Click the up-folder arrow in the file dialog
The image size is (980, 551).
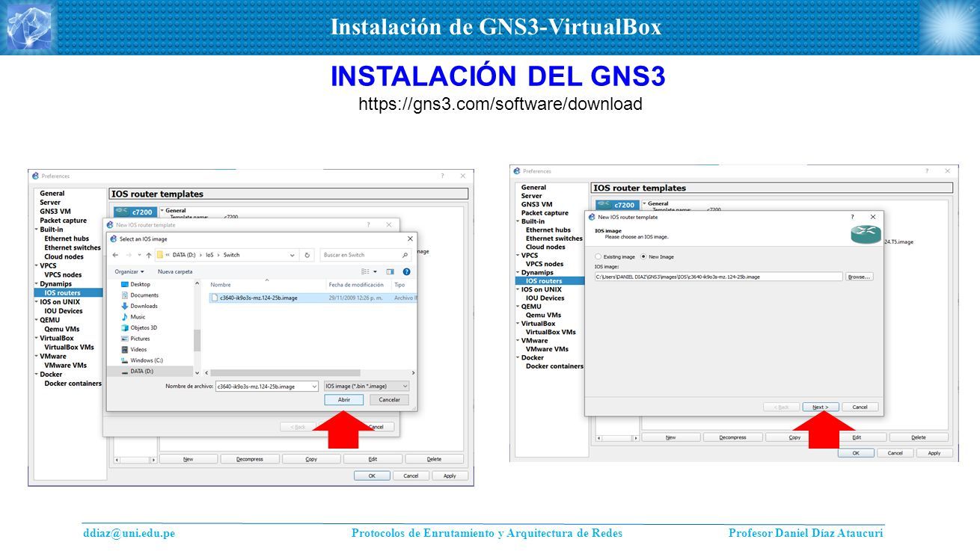coord(149,255)
